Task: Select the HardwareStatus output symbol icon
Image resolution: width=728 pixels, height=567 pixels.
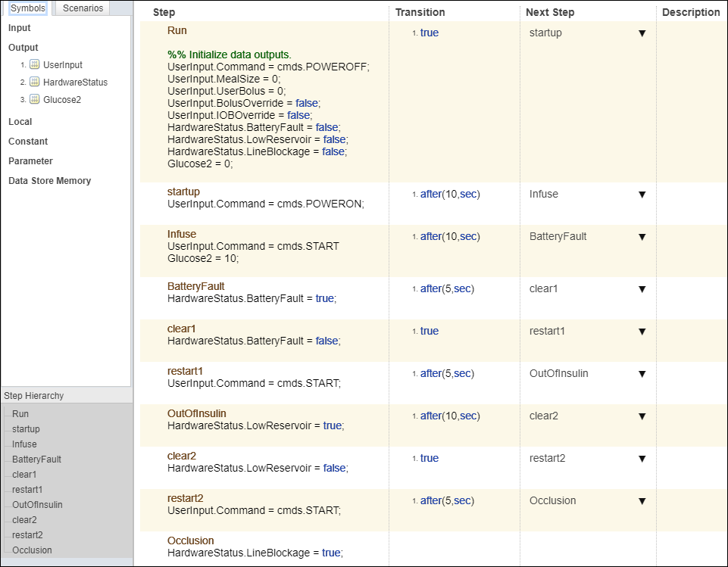Action: coord(35,82)
